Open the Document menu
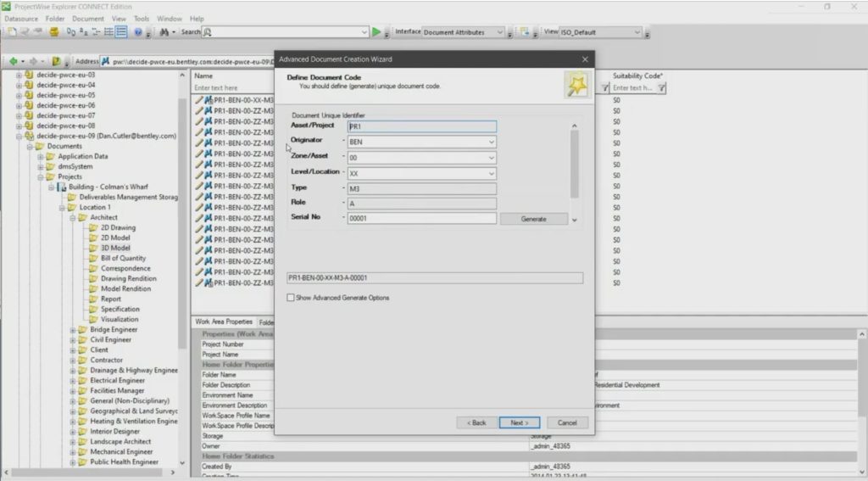Screen dimensions: 868x481 coord(88,19)
